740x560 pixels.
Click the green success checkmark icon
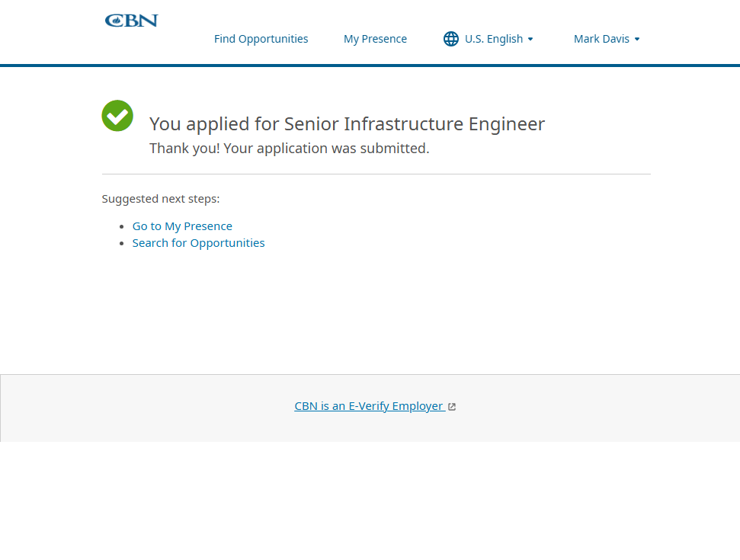click(x=117, y=116)
